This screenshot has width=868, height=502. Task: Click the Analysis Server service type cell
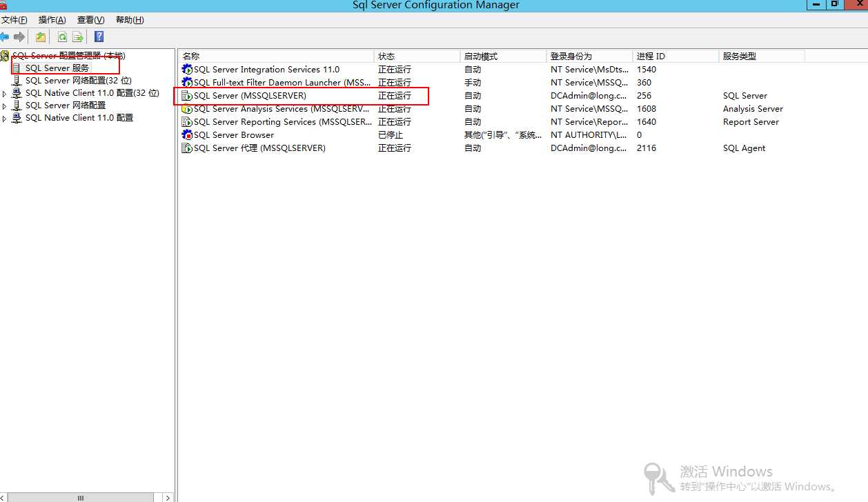753,109
